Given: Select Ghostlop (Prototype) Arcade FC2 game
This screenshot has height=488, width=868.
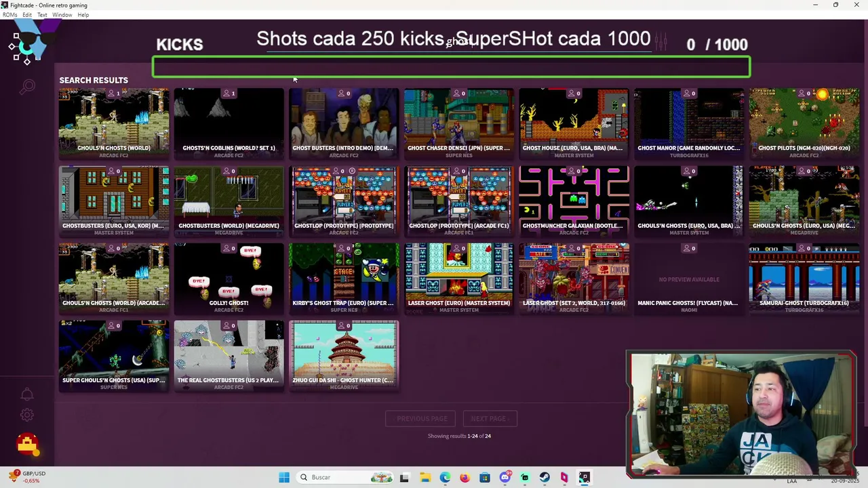Looking at the screenshot, I should [344, 201].
